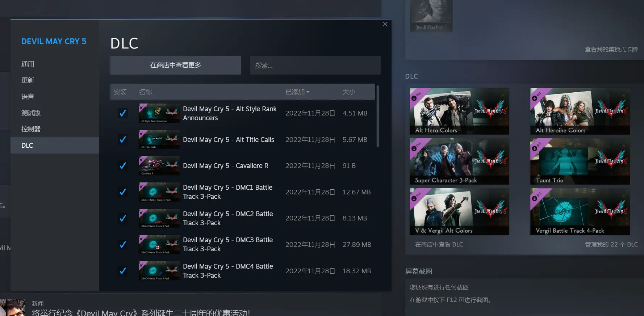Open Taunt Trio DLC card
This screenshot has height=316, width=644.
click(580, 161)
